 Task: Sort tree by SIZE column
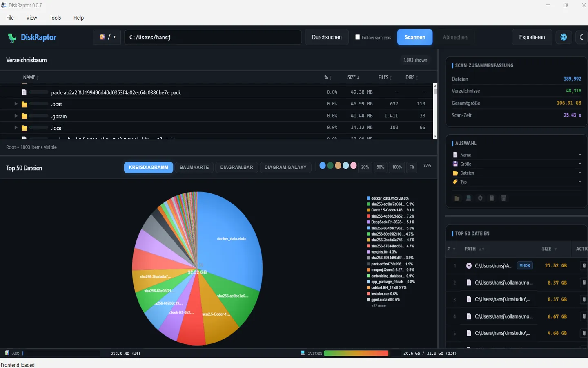[354, 77]
